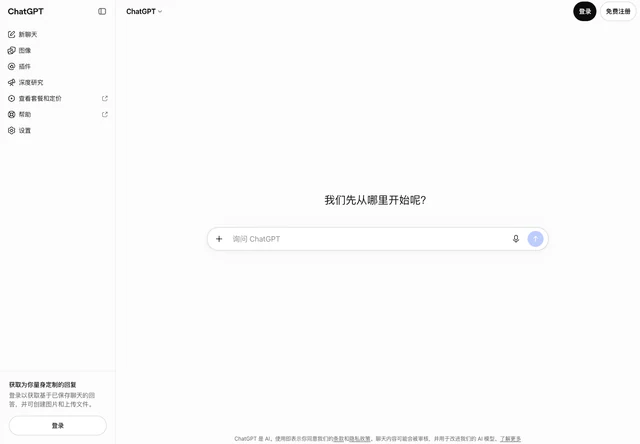Click the circle icon beside 查看套餐和定价
Viewport: 640px width, 444px height.
pos(11,98)
